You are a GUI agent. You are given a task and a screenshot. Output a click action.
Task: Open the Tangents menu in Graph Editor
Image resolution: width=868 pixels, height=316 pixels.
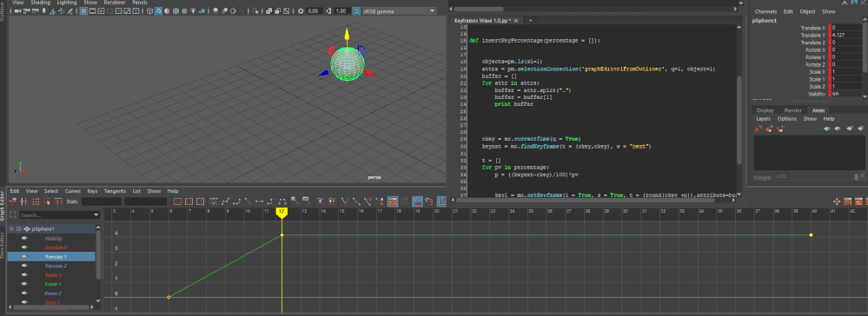(116, 191)
